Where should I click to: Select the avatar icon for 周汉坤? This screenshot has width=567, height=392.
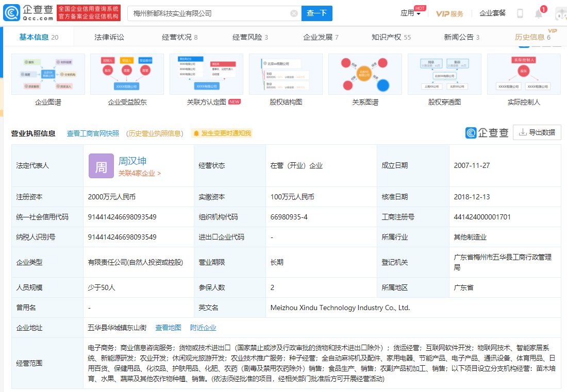click(x=101, y=166)
